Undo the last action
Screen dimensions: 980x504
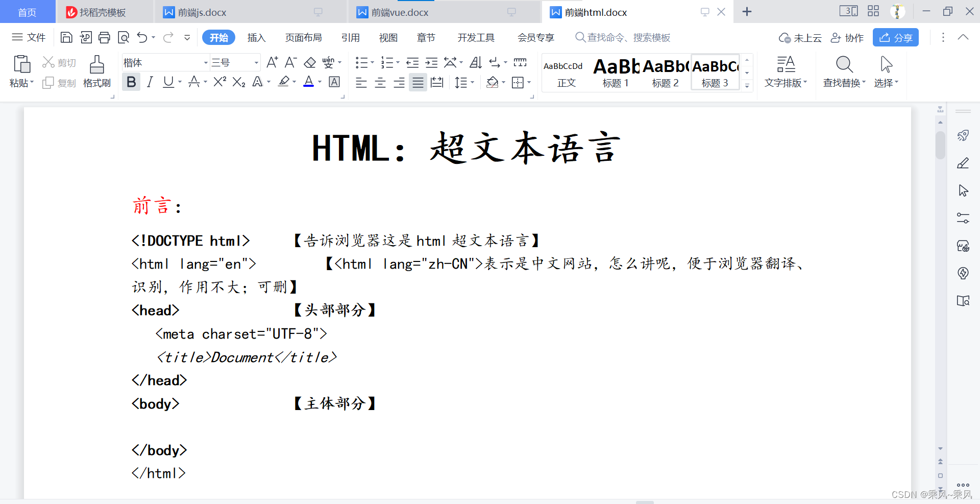pos(142,37)
